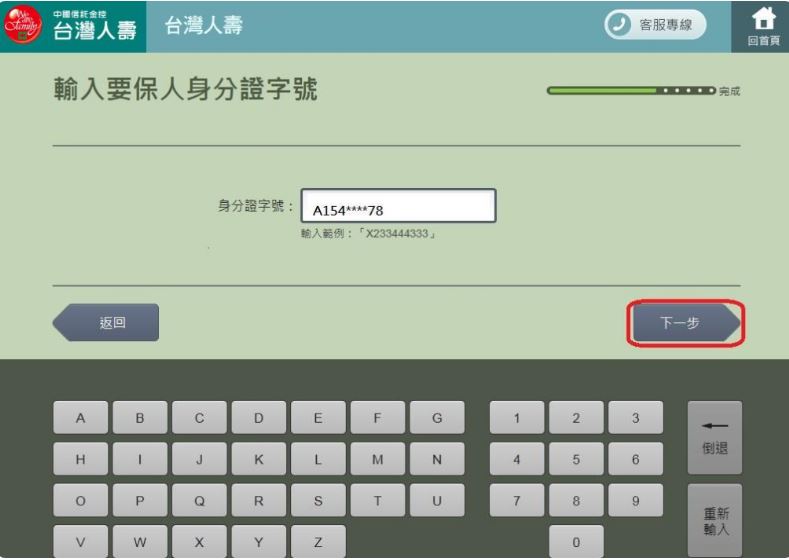This screenshot has width=789, height=560.
Task: Click the progress bar indicator
Action: [632, 92]
